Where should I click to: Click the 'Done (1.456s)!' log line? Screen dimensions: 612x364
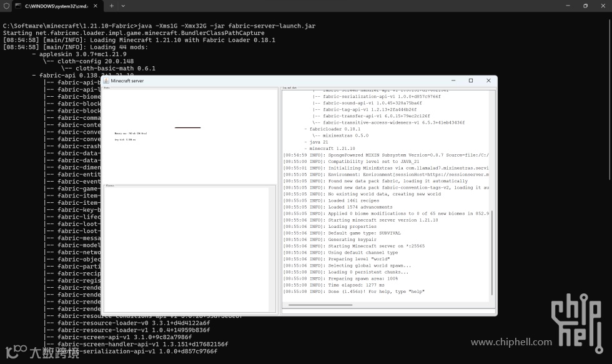point(353,292)
